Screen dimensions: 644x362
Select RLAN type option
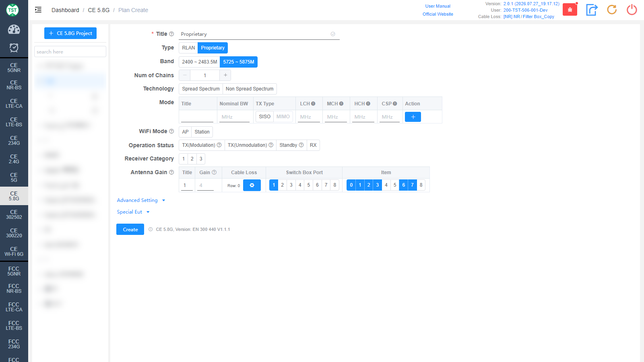tap(188, 48)
